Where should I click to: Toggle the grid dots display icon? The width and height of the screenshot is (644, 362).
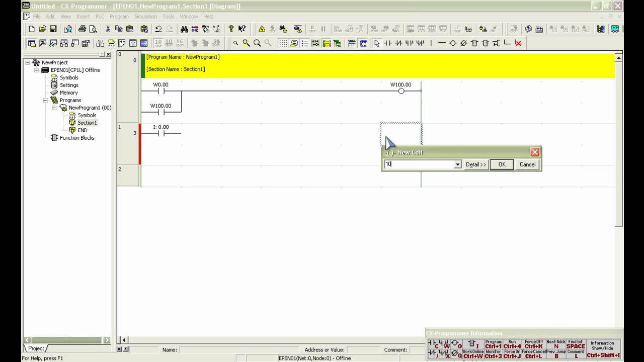pos(284,43)
